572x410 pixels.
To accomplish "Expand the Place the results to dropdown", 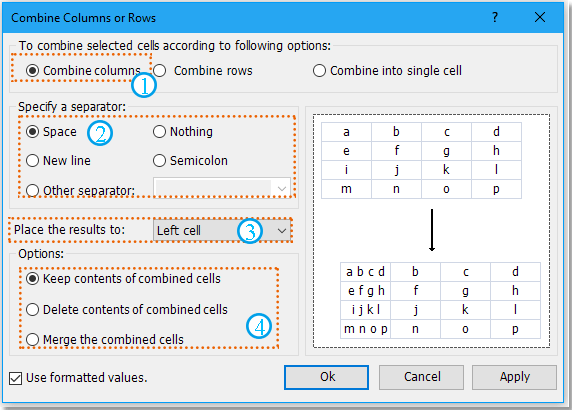I will coord(281,231).
